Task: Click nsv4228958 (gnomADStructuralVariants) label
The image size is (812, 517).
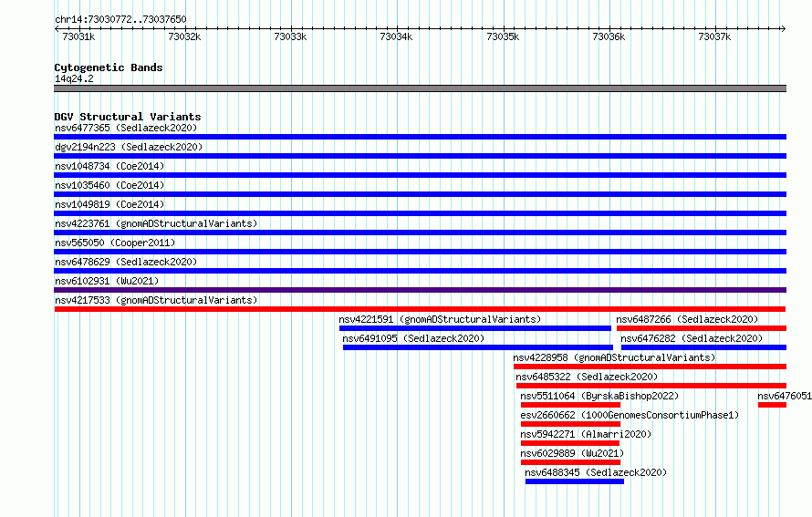Action: [x=614, y=357]
